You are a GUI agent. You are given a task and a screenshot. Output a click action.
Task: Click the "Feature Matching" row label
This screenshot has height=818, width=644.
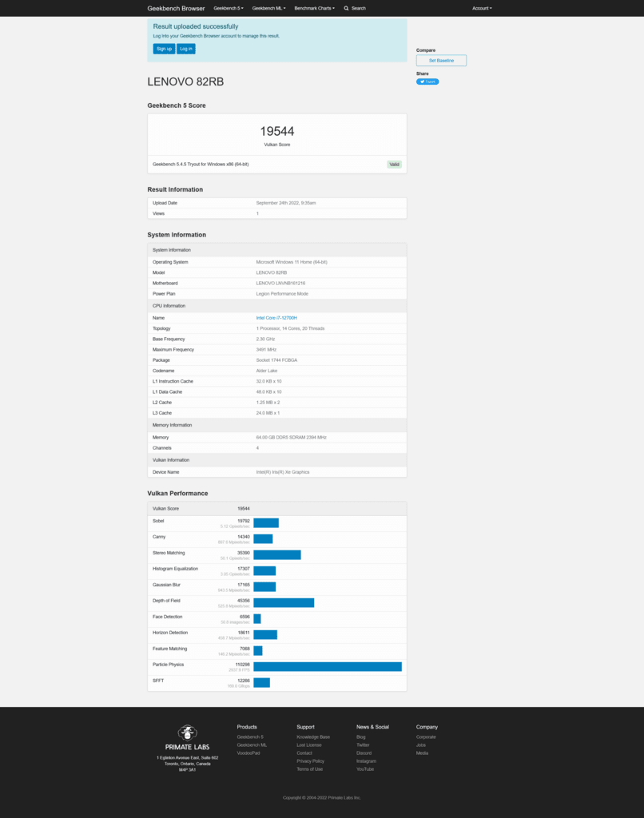click(x=169, y=649)
